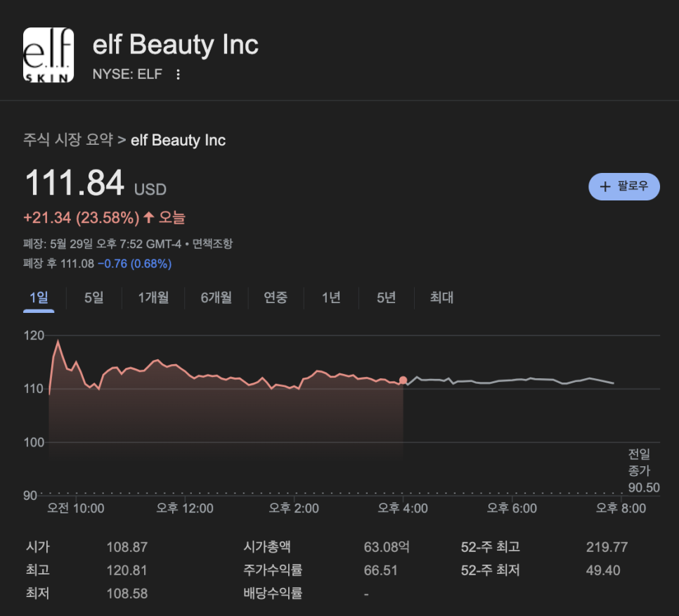Select the 1개월 range tab
This screenshot has height=616, width=679.
153,297
